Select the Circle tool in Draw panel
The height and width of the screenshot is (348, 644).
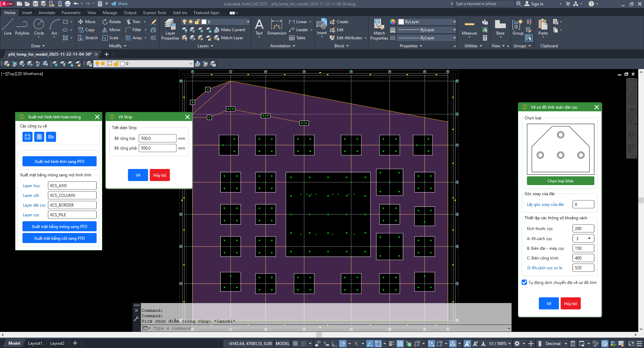[39, 27]
